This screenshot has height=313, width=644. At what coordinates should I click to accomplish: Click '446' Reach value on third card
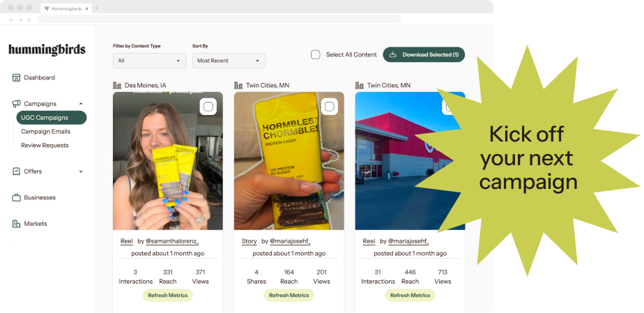(410, 273)
